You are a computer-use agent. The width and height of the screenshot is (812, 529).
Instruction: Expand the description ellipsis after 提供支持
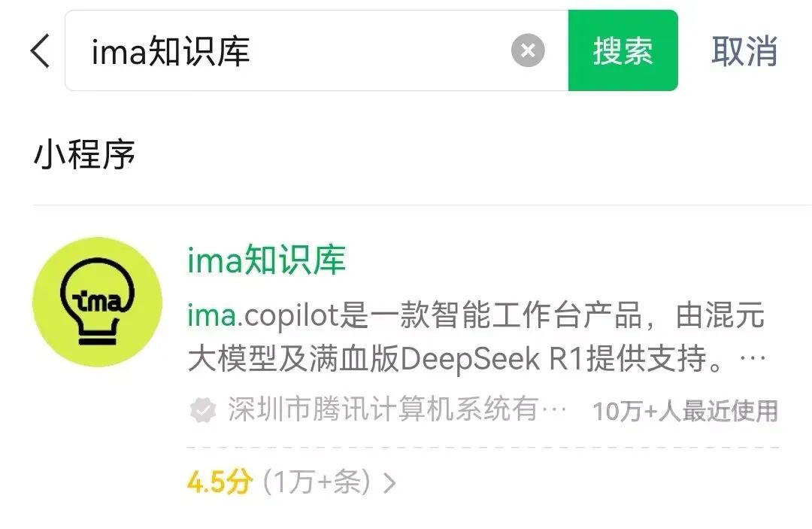click(753, 358)
